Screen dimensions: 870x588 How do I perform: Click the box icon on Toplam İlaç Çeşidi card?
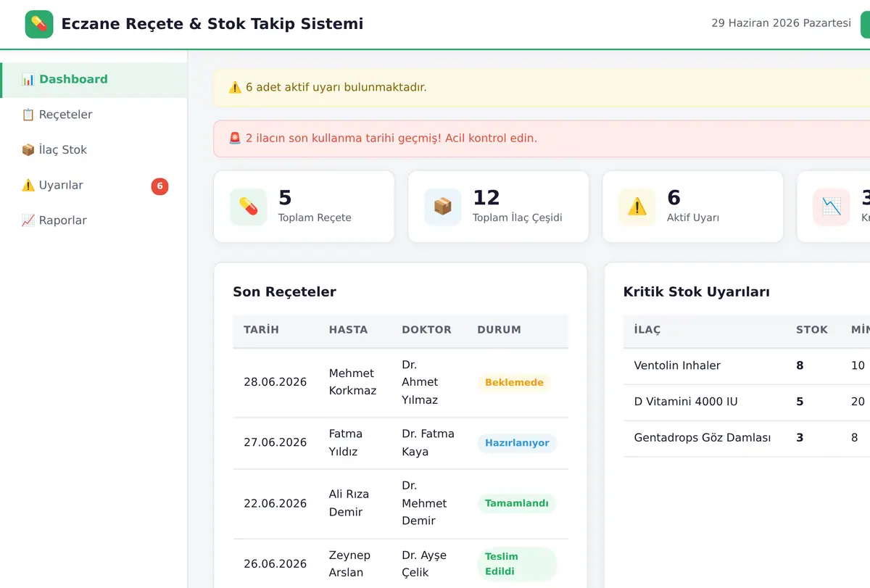443,207
